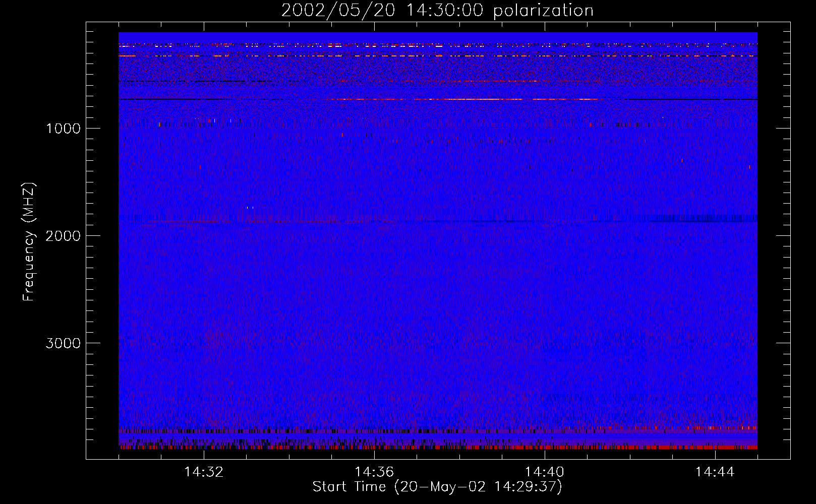
Task: Click the '1000' frequency tick label
Action: (x=64, y=129)
